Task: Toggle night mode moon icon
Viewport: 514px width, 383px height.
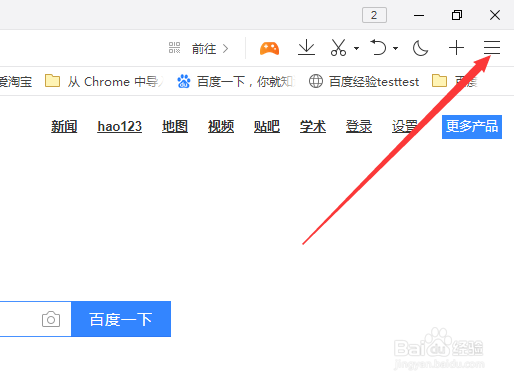Action: [x=420, y=48]
